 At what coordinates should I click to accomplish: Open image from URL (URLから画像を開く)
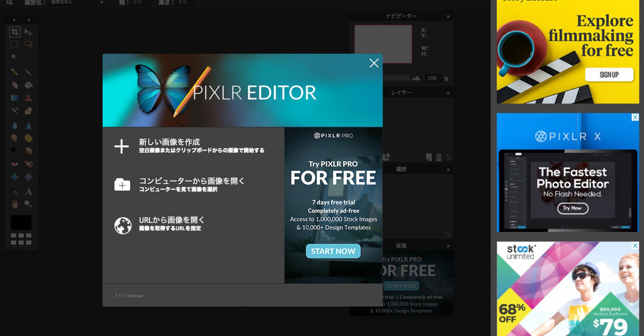(160, 224)
